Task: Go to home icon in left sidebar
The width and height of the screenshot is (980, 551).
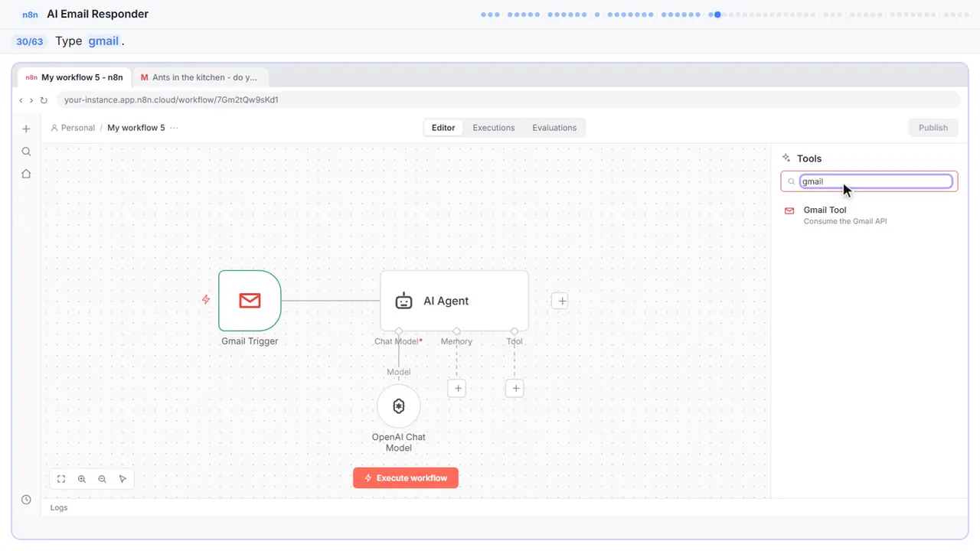Action: click(26, 174)
